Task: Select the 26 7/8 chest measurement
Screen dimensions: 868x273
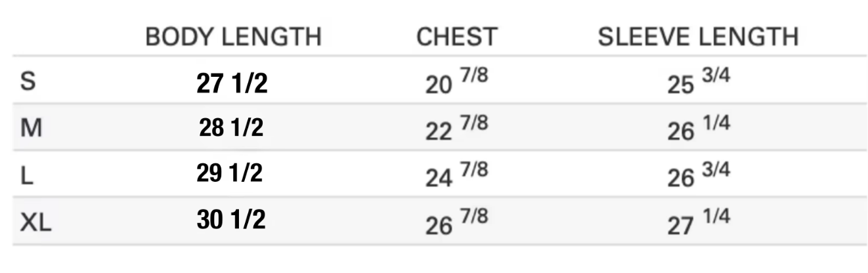Action: (x=456, y=222)
